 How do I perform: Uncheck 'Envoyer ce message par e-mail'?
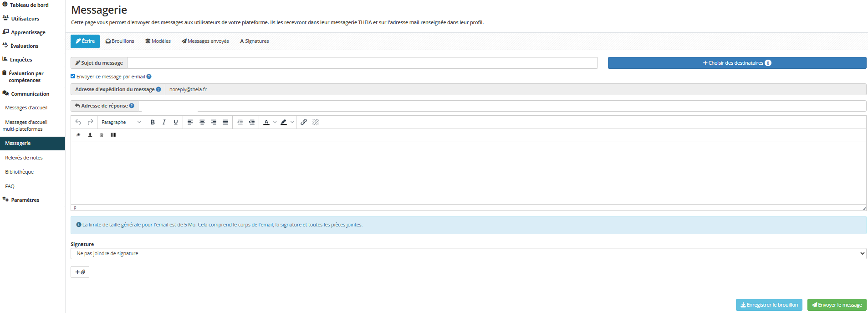coord(73,76)
